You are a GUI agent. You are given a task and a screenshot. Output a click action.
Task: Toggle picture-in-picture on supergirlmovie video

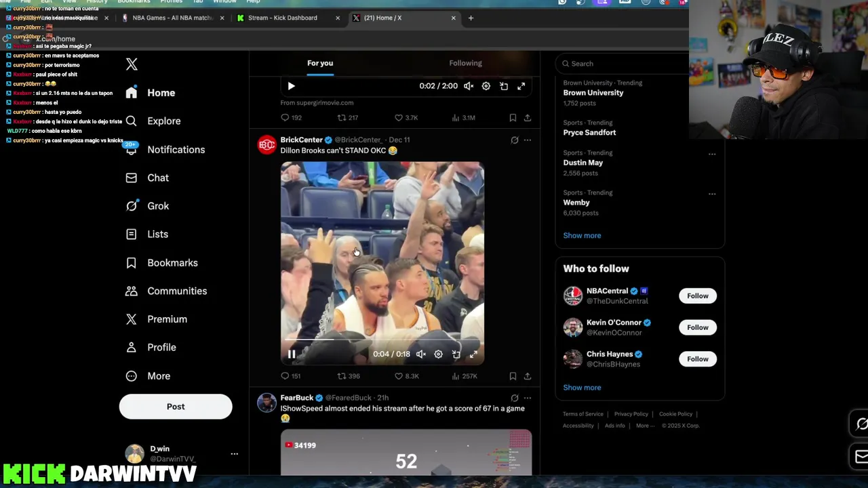504,86
